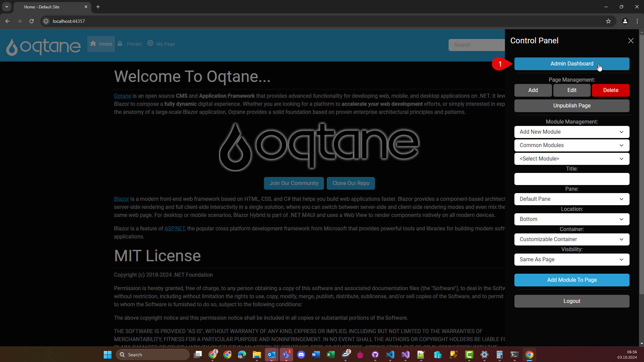The image size is (644, 362).
Task: Bookmark this page with the star icon
Action: (608, 21)
